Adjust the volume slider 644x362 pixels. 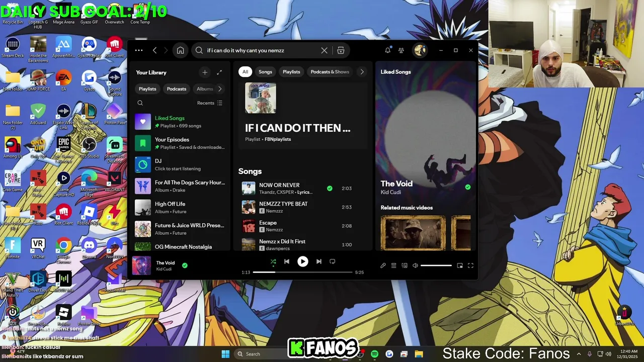point(436,265)
